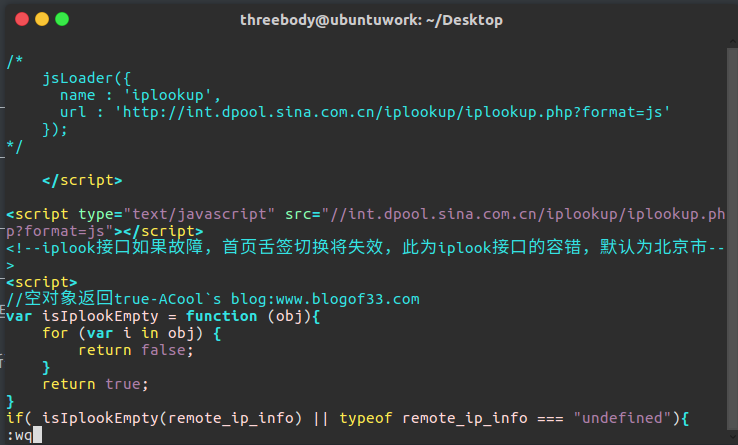Click the closing comment marker */
The width and height of the screenshot is (738, 445).
click(15, 146)
